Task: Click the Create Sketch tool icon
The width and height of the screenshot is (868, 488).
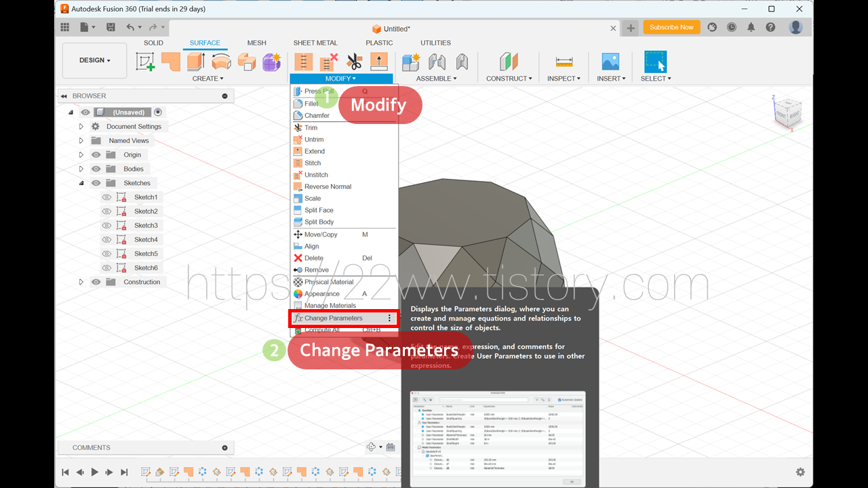Action: [146, 62]
